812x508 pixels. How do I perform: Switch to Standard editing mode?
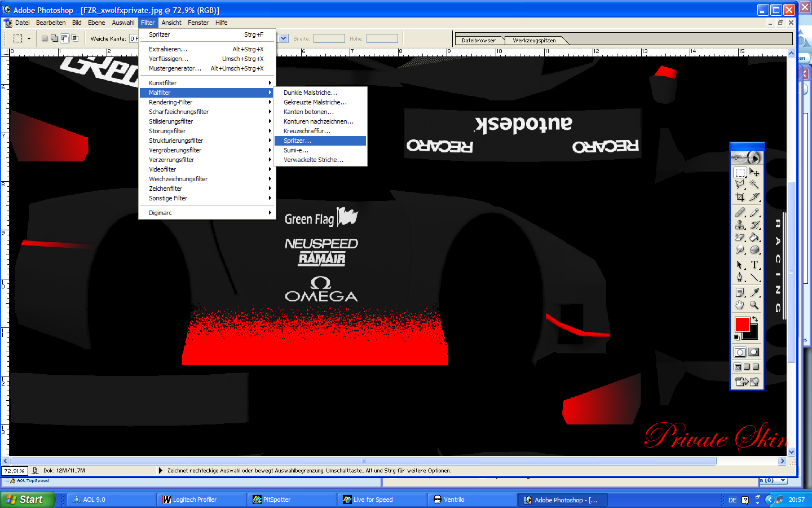[x=740, y=352]
